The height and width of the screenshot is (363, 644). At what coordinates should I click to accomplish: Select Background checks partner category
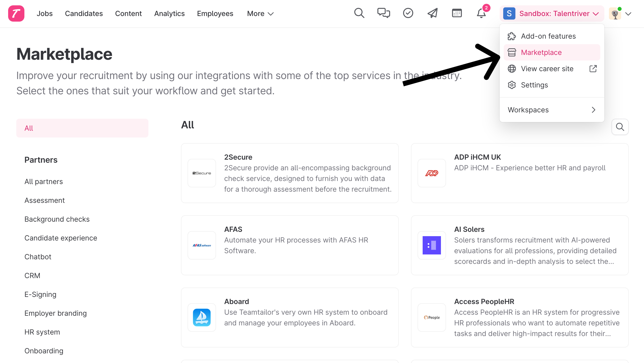[x=57, y=219]
